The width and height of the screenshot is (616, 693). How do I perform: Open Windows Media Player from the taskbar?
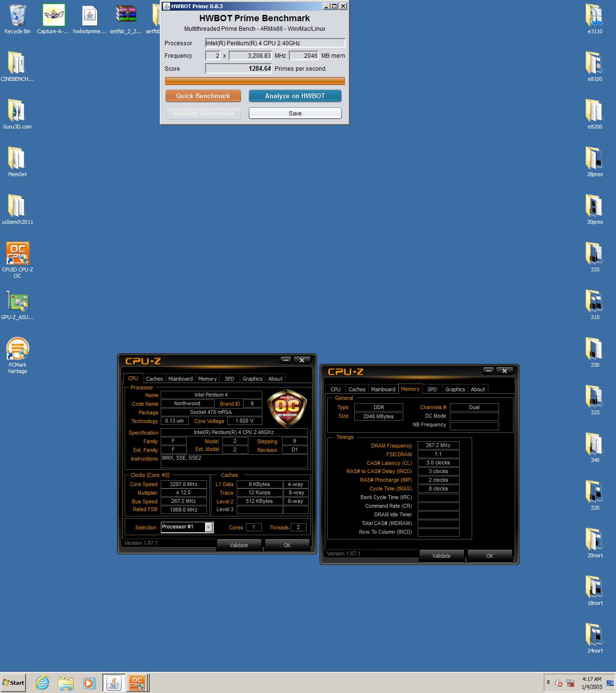click(89, 682)
